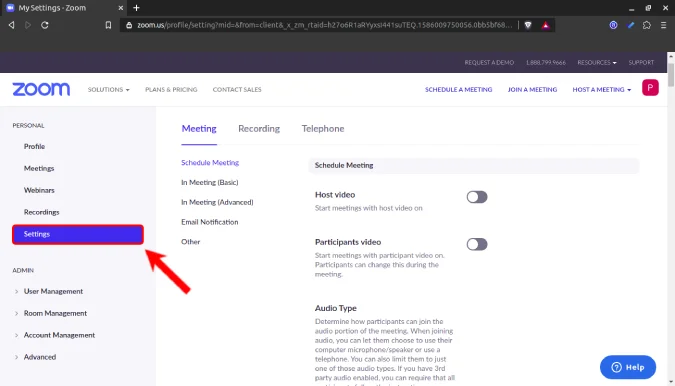Viewport: 675px width, 386px height.
Task: Click the blue pen extension icon
Action: coord(631,25)
